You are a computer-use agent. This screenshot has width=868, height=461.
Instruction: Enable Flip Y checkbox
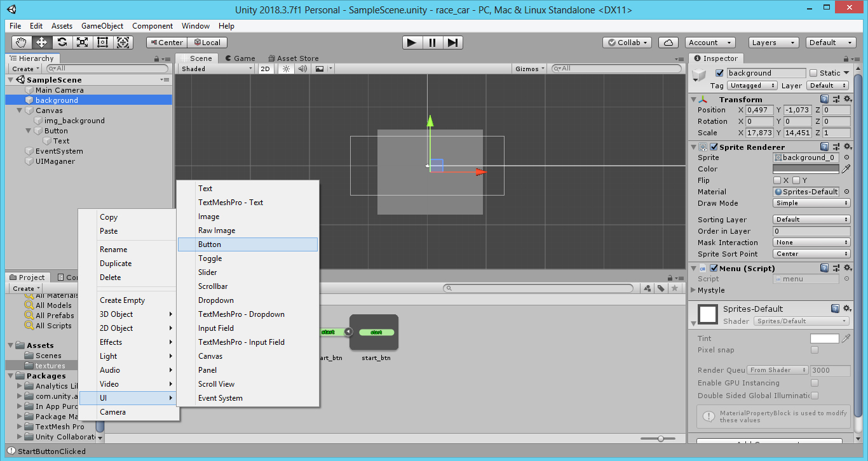(796, 180)
